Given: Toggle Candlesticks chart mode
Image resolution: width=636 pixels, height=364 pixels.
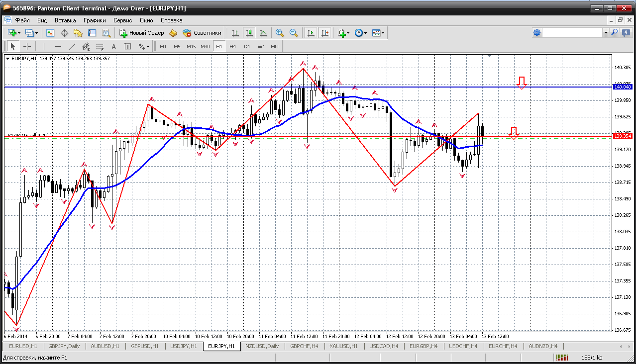Looking at the screenshot, I should pos(249,33).
